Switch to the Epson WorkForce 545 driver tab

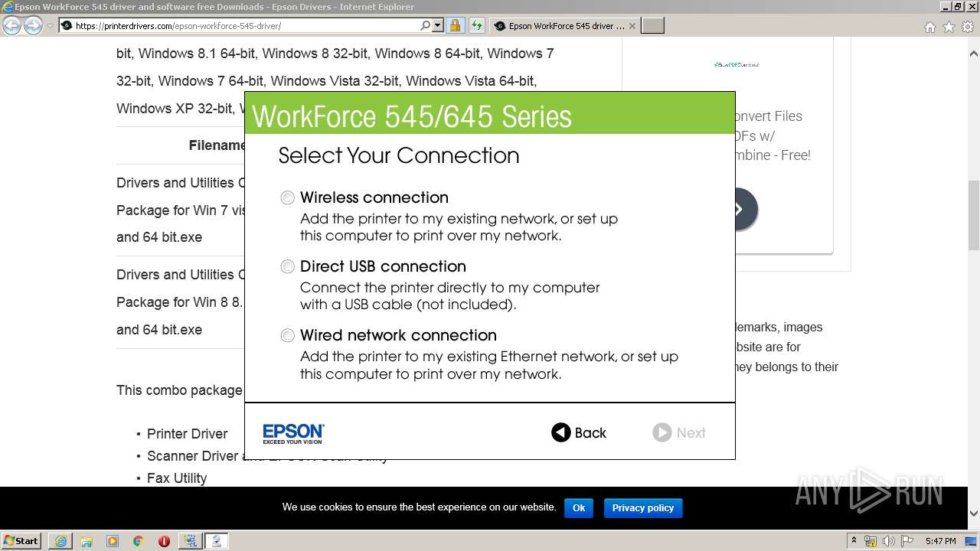click(563, 26)
